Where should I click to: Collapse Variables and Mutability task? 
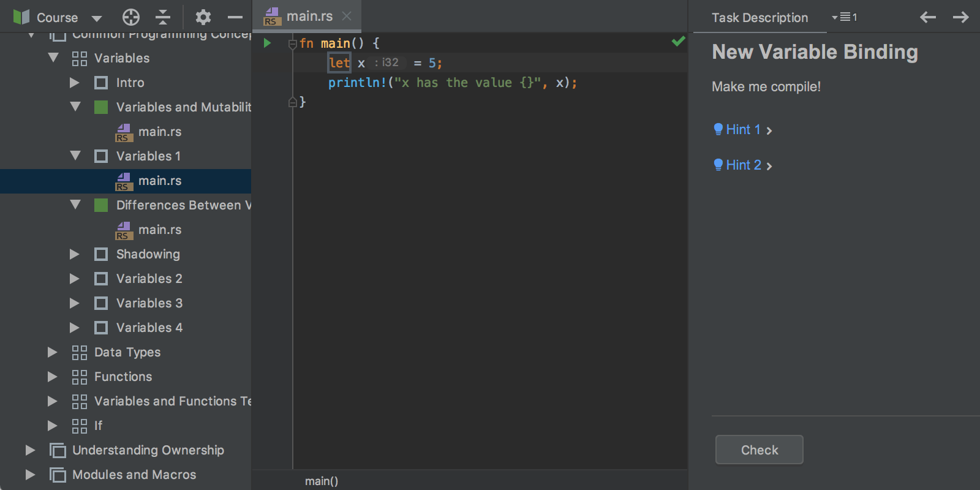[75, 107]
